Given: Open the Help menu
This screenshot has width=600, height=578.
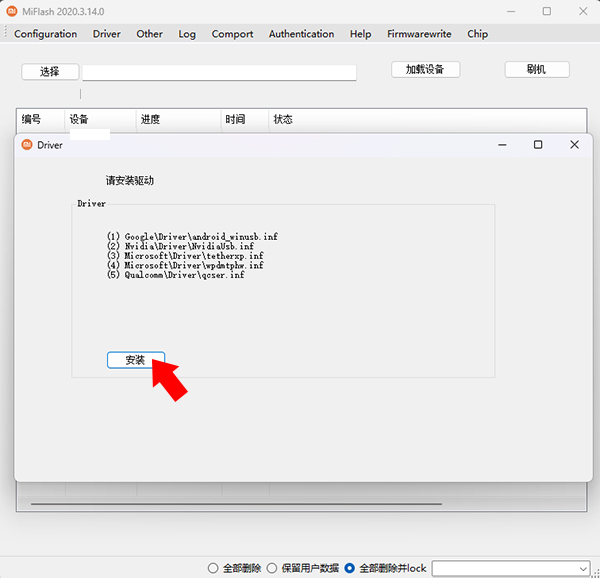Looking at the screenshot, I should point(360,34).
